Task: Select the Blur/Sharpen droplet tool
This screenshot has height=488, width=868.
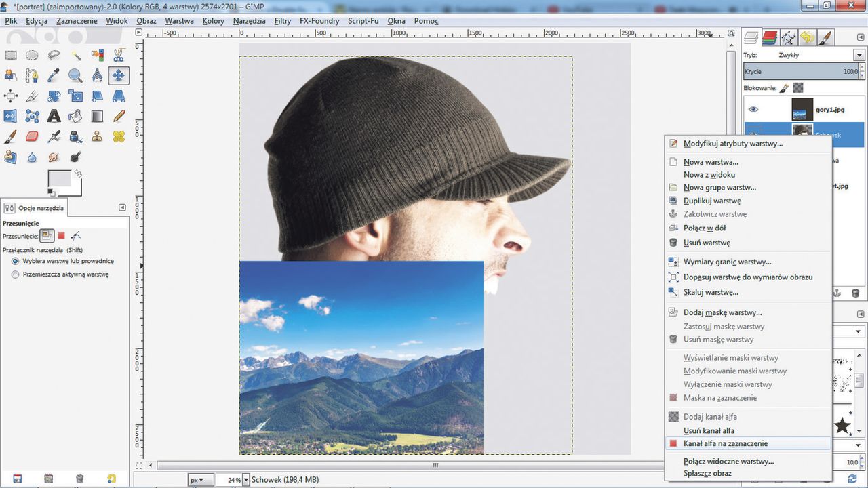Action: (x=32, y=157)
